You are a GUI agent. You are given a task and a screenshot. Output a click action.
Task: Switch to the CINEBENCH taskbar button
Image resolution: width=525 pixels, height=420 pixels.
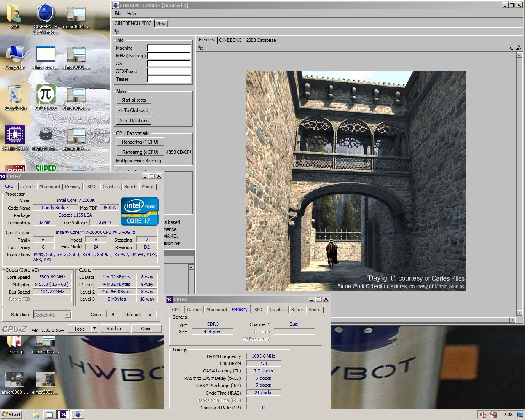coord(78,415)
